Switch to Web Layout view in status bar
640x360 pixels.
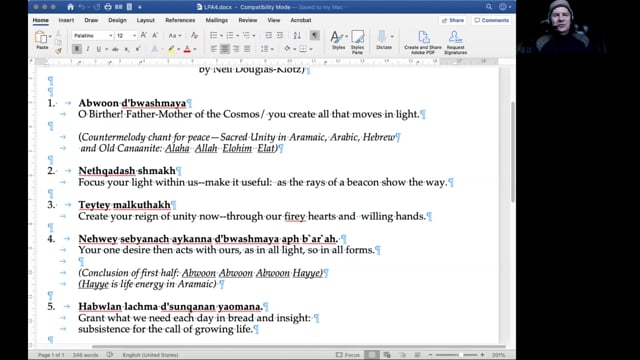(x=387, y=355)
